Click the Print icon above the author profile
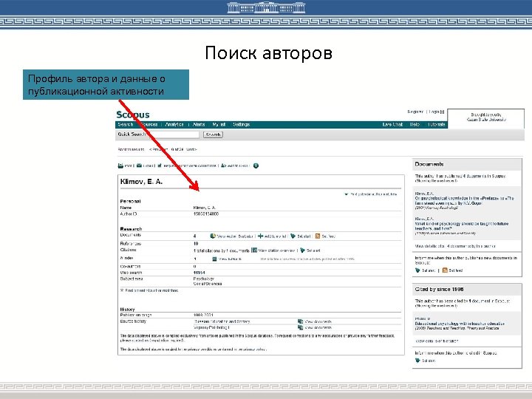Screen dimensions: 532x399 pos(120,166)
